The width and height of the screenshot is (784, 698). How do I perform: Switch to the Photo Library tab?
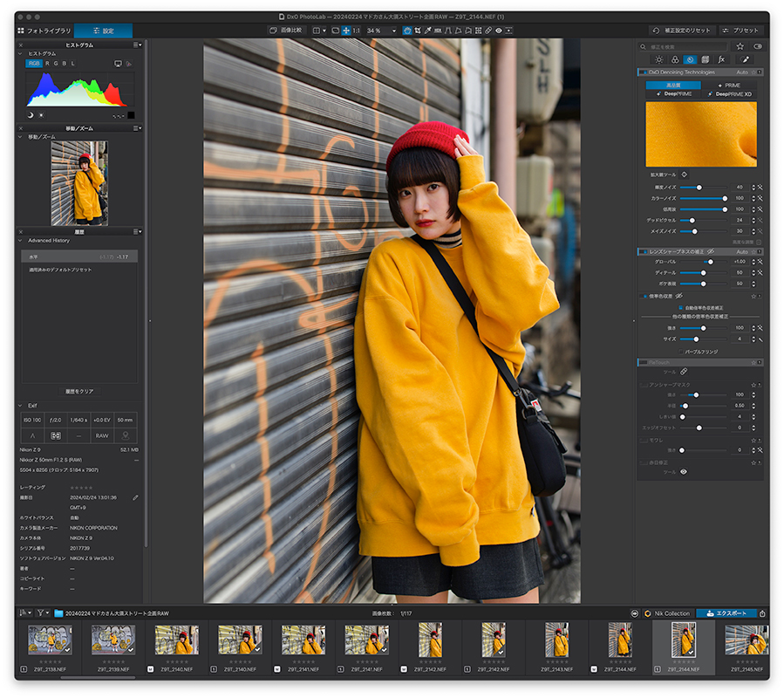tap(44, 31)
